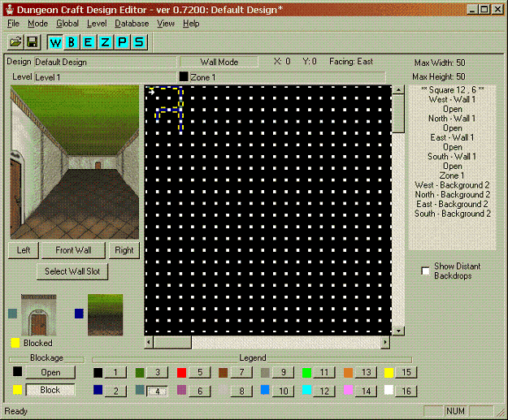Pick red legend slot 5
508x420 pixels.
pos(199,372)
